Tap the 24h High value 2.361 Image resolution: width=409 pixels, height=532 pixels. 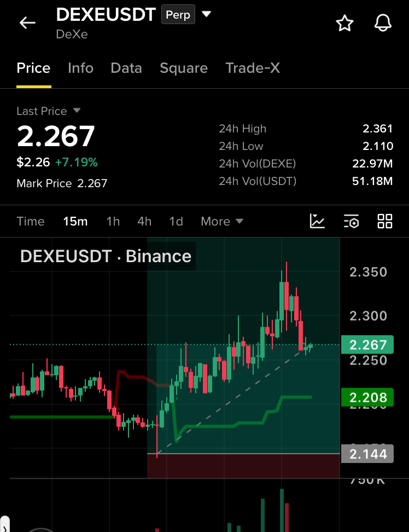[377, 129]
